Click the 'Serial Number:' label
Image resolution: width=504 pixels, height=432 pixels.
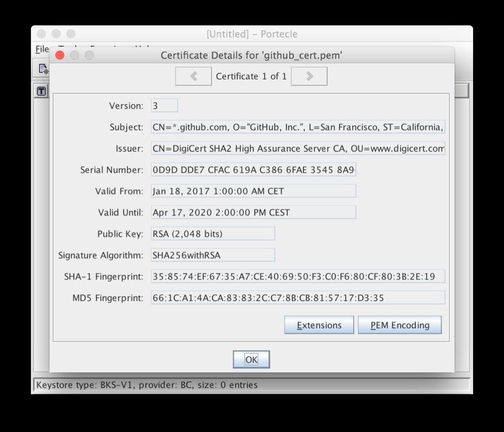[112, 170]
